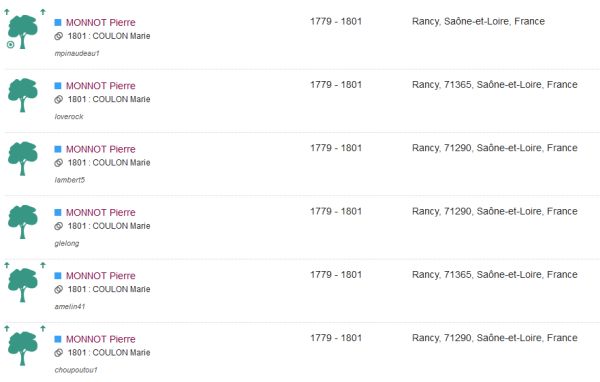Click the circled dot icon beside the first tree
This screenshot has width=600, height=382.
[10, 45]
